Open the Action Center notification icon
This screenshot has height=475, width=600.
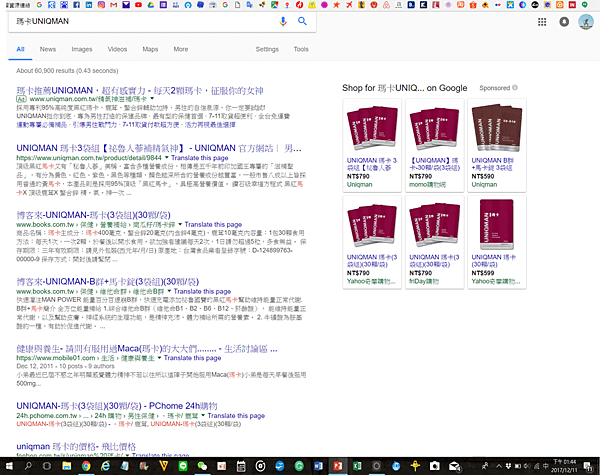[x=588, y=466]
